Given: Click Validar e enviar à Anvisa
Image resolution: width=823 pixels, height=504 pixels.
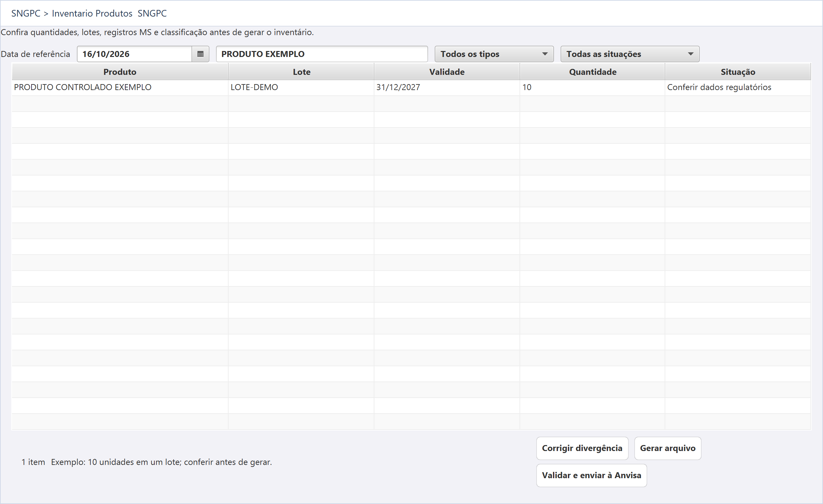Looking at the screenshot, I should [x=591, y=475].
